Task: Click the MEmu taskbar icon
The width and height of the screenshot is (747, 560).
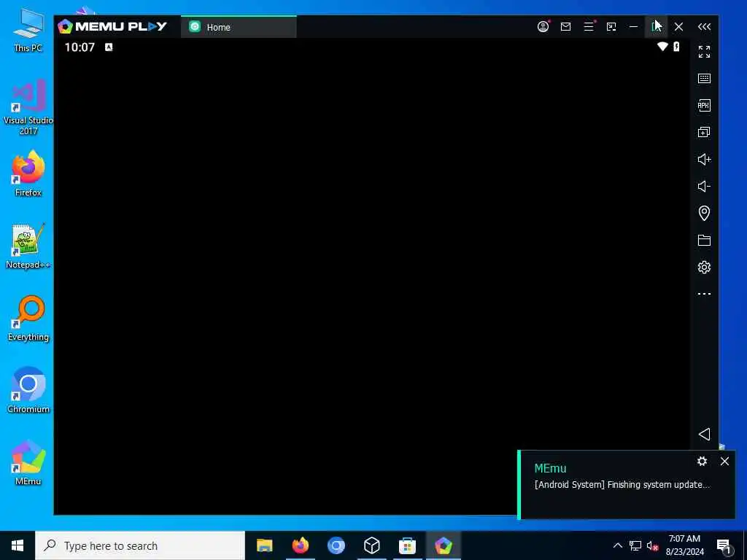Action: point(443,545)
